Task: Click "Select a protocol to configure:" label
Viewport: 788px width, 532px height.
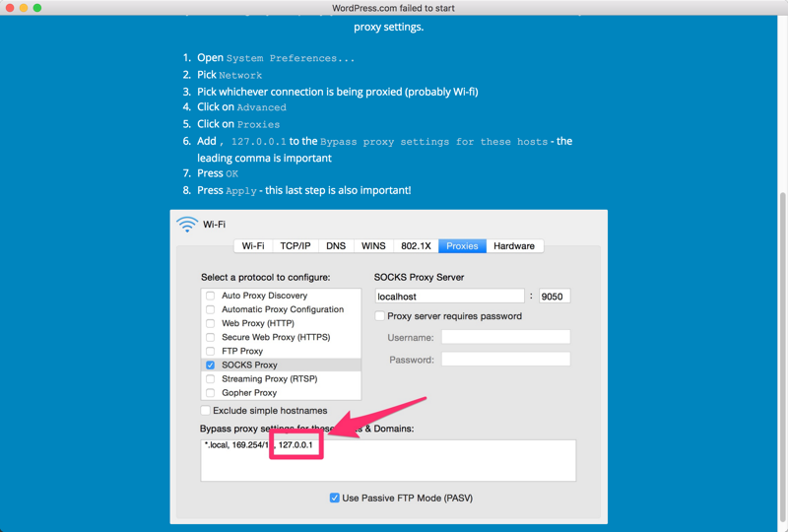Action: click(266, 277)
